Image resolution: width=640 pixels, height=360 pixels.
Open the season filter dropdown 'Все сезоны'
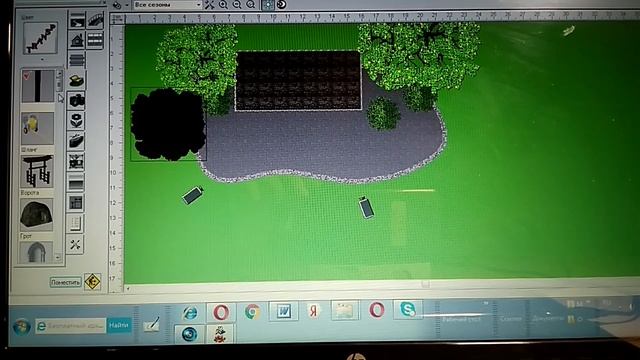tap(168, 5)
